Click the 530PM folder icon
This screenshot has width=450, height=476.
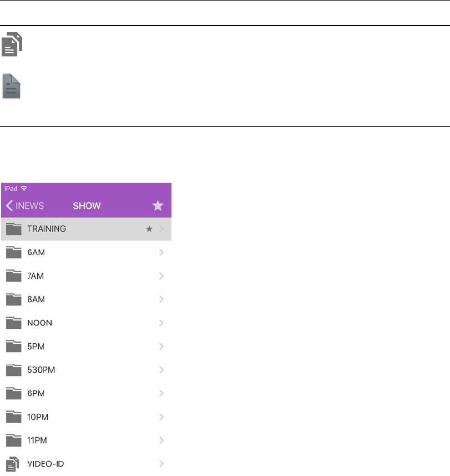point(14,369)
